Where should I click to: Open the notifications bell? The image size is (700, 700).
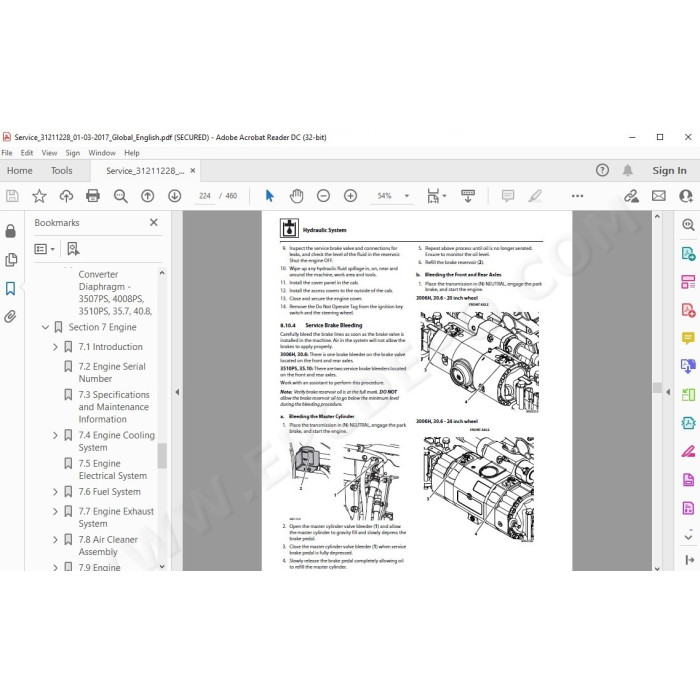click(x=628, y=170)
